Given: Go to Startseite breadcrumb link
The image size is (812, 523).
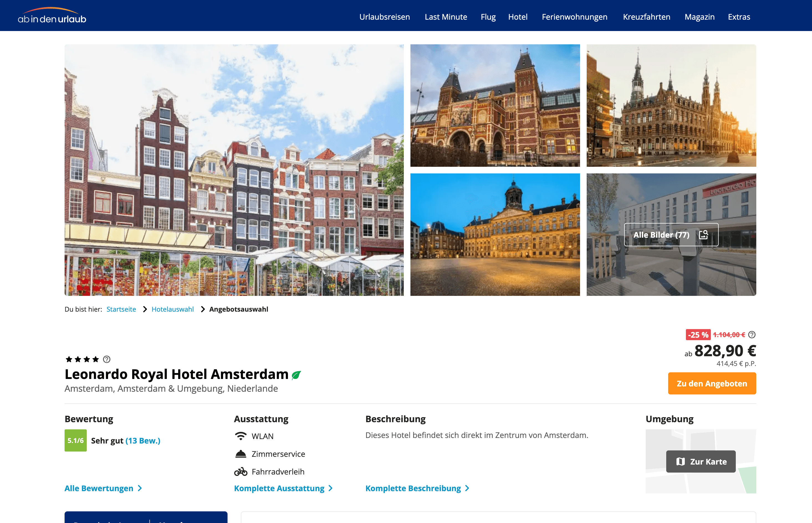Looking at the screenshot, I should (x=121, y=309).
